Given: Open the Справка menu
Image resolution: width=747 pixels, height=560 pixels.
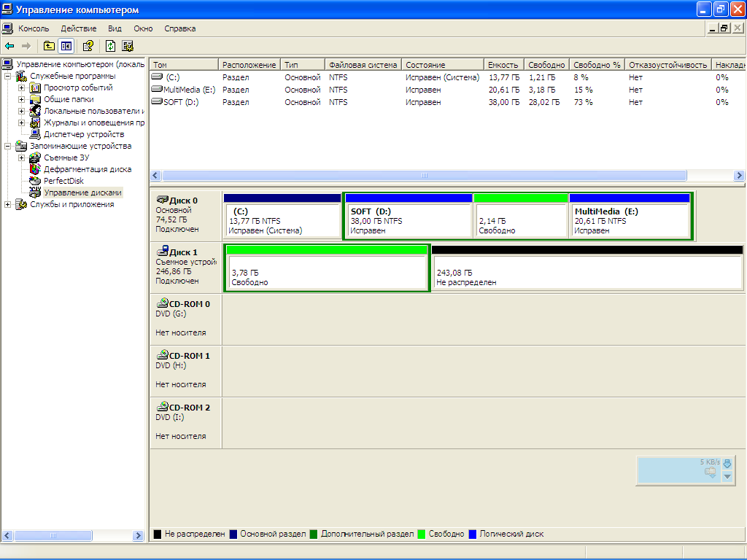Looking at the screenshot, I should point(179,28).
